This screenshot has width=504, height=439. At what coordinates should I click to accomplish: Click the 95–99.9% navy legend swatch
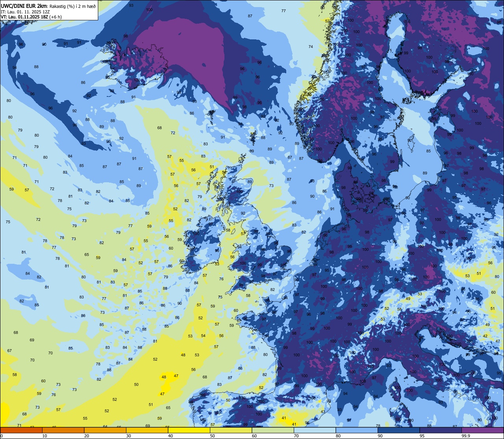pyautogui.click(x=441, y=430)
